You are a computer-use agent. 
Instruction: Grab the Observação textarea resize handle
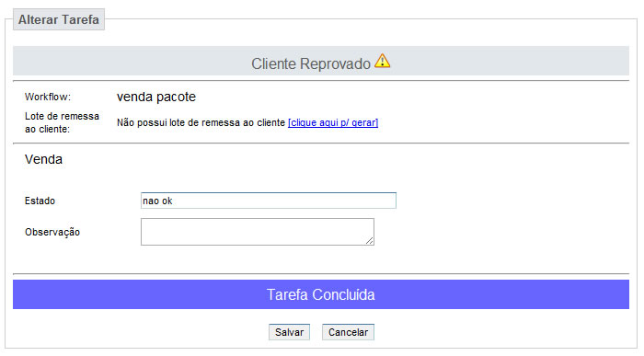[370, 241]
